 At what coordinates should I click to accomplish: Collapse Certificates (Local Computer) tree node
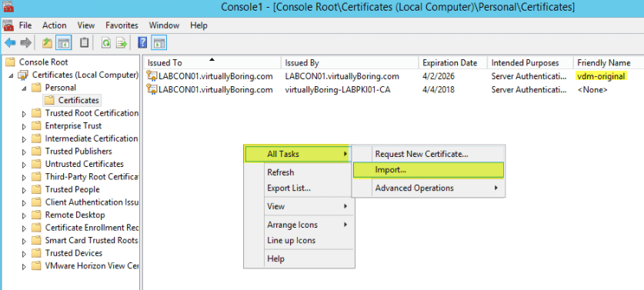click(11, 75)
